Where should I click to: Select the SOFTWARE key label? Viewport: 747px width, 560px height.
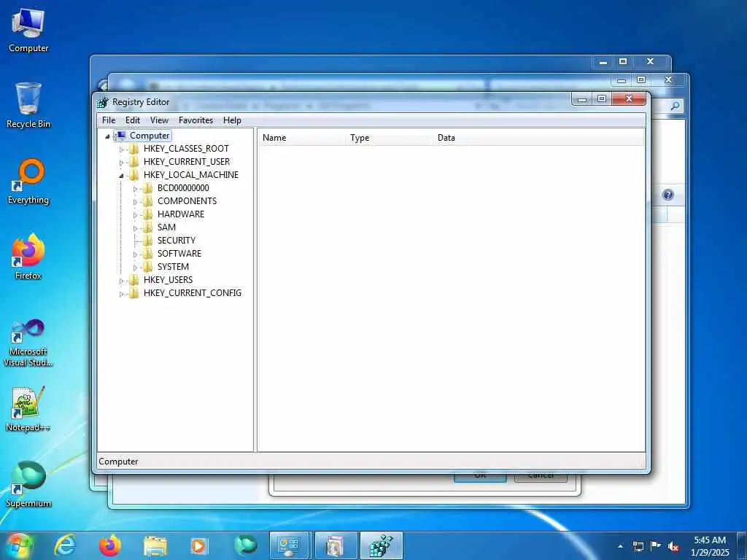point(179,253)
